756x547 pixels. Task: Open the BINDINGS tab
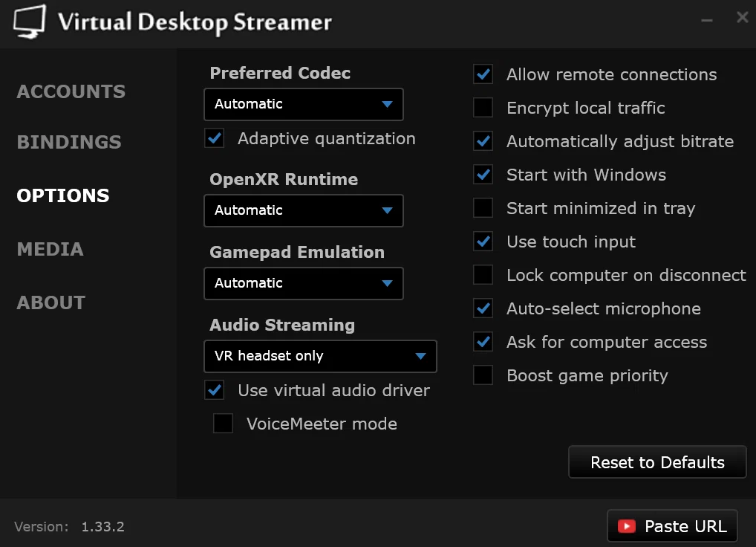[69, 142]
